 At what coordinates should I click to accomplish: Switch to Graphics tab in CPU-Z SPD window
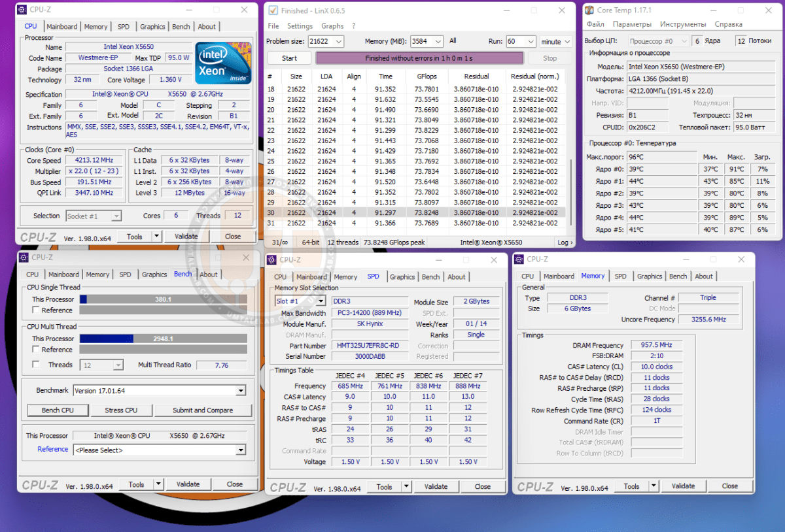click(402, 277)
